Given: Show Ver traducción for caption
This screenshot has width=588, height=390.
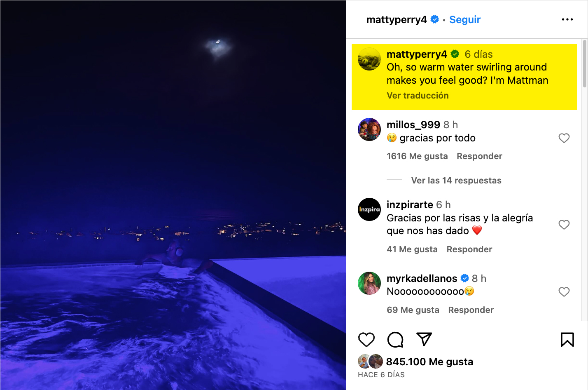Looking at the screenshot, I should pyautogui.click(x=418, y=96).
